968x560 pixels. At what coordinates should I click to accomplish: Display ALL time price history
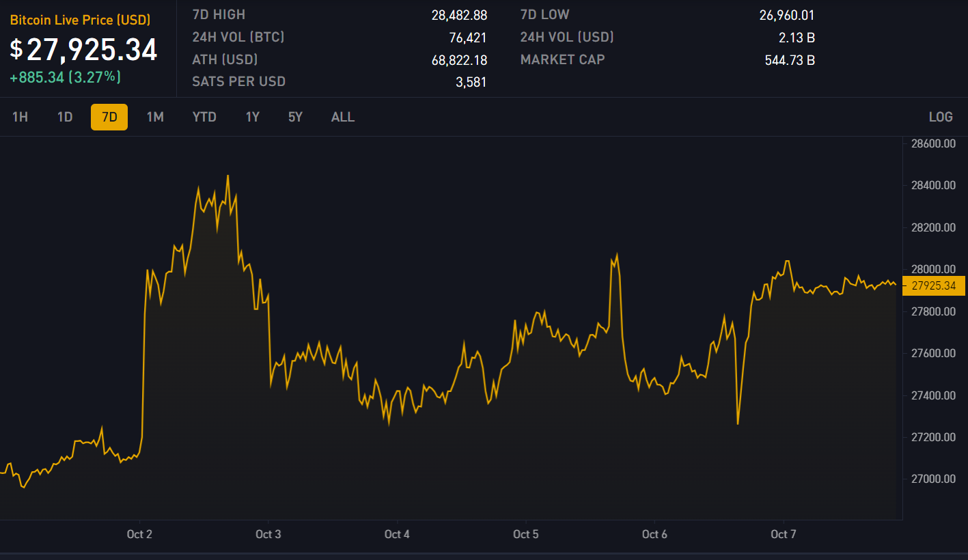tap(343, 117)
